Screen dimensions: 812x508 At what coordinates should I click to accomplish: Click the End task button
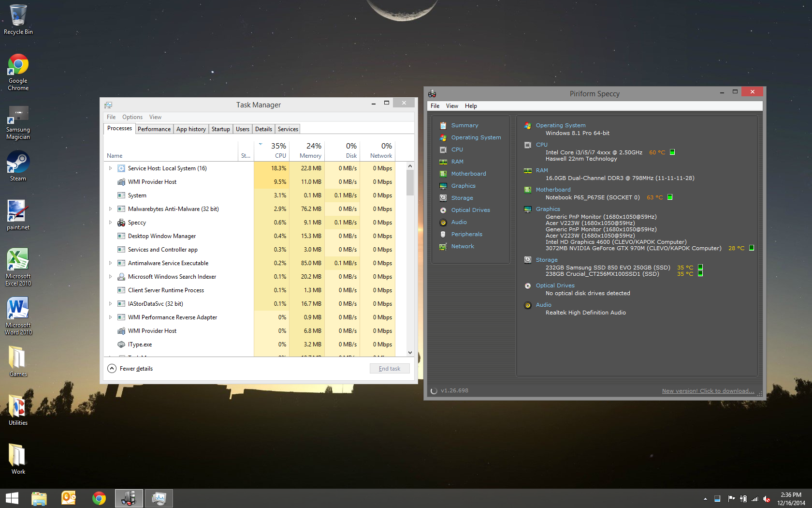[390, 369]
